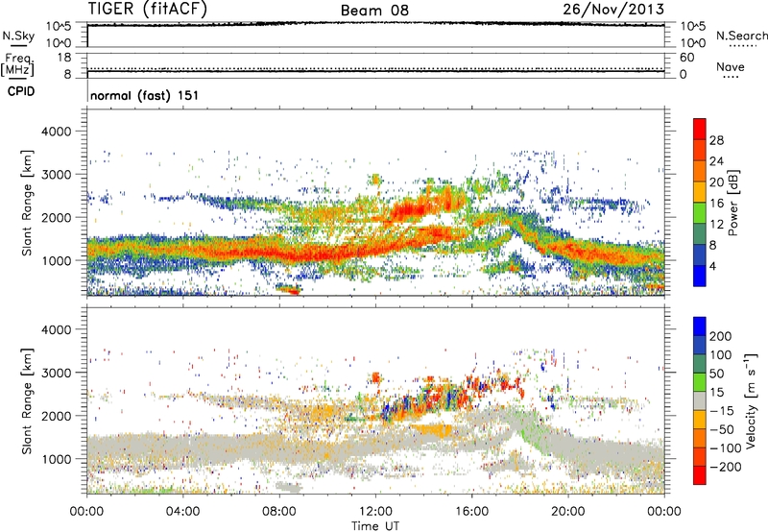Click the 20:00 time tick label
768x532 pixels.
click(568, 512)
